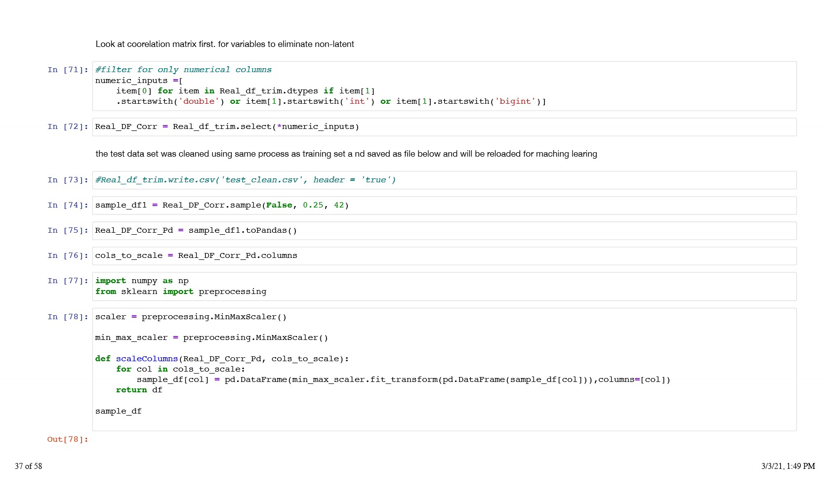The height and width of the screenshot is (504, 830).
Task: Click the 3/3/21 1:49 PM timestamp
Action: (x=788, y=466)
